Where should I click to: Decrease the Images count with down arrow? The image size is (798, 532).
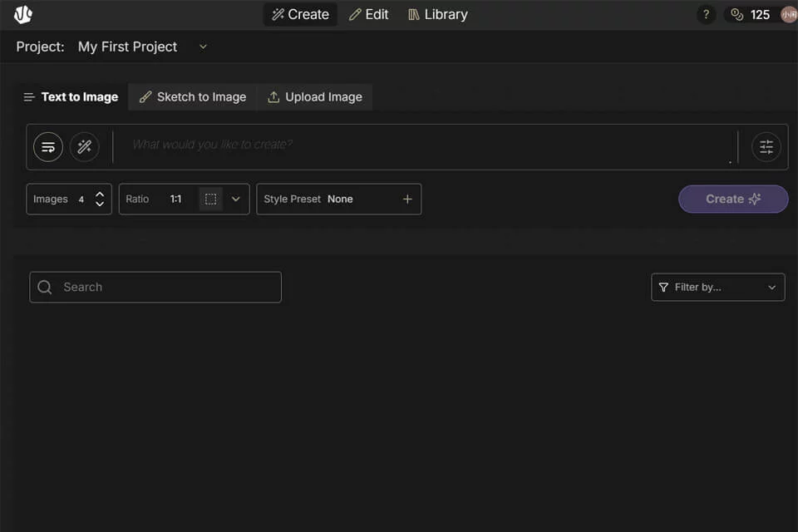(100, 204)
